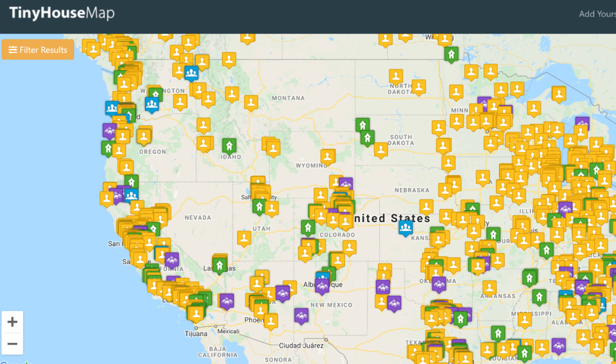Select the green house marker in western Colorado
The image size is (616, 364).
tap(308, 227)
